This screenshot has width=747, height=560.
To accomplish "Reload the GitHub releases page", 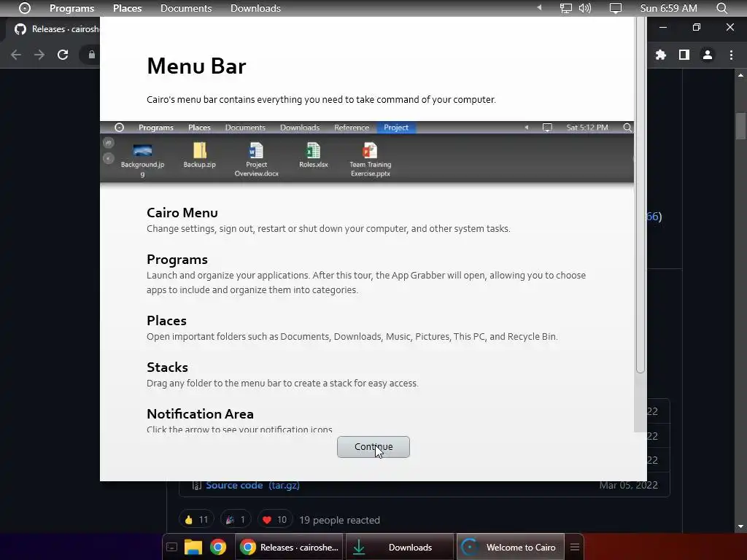I will coord(63,55).
